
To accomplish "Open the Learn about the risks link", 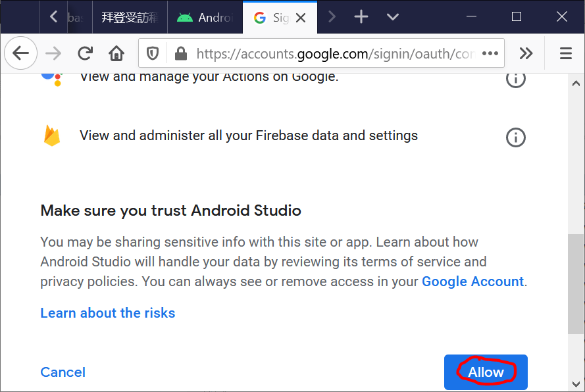I will pyautogui.click(x=107, y=313).
